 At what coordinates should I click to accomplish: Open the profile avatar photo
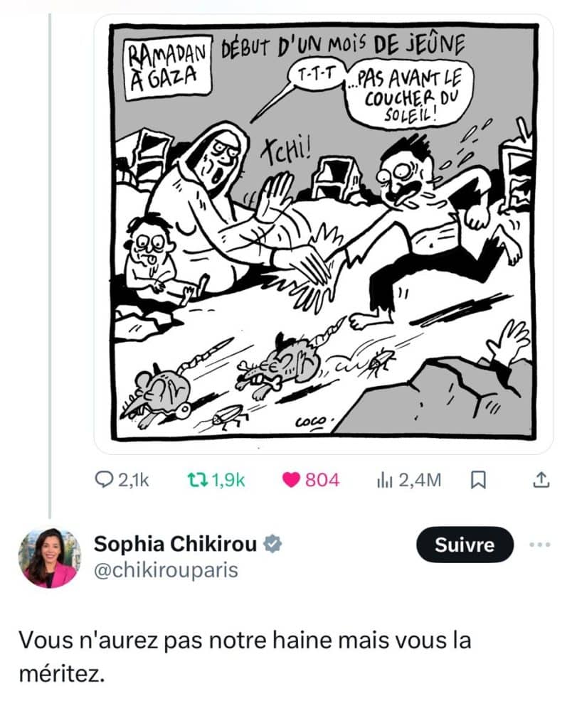pos(49,557)
